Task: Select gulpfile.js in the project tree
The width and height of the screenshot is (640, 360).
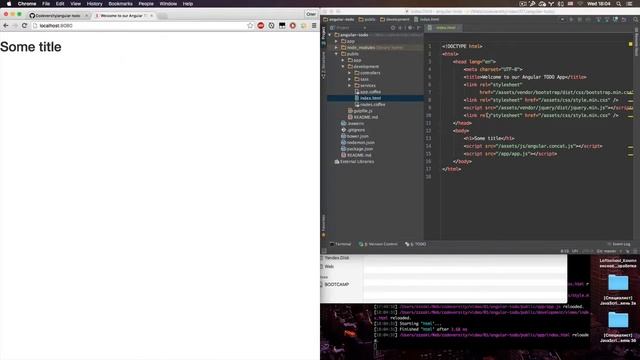Action: (360, 111)
